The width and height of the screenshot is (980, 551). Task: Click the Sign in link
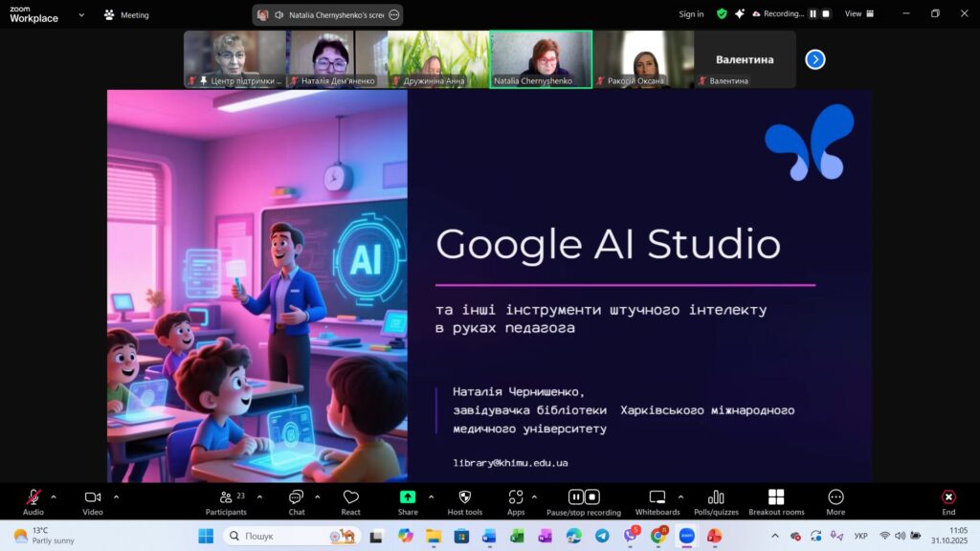point(691,13)
